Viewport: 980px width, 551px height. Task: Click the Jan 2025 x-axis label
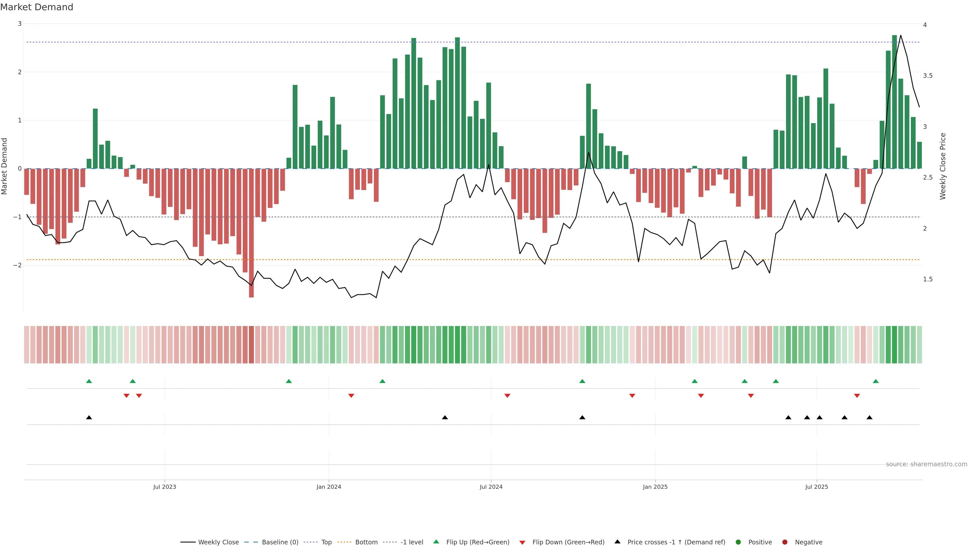(655, 487)
